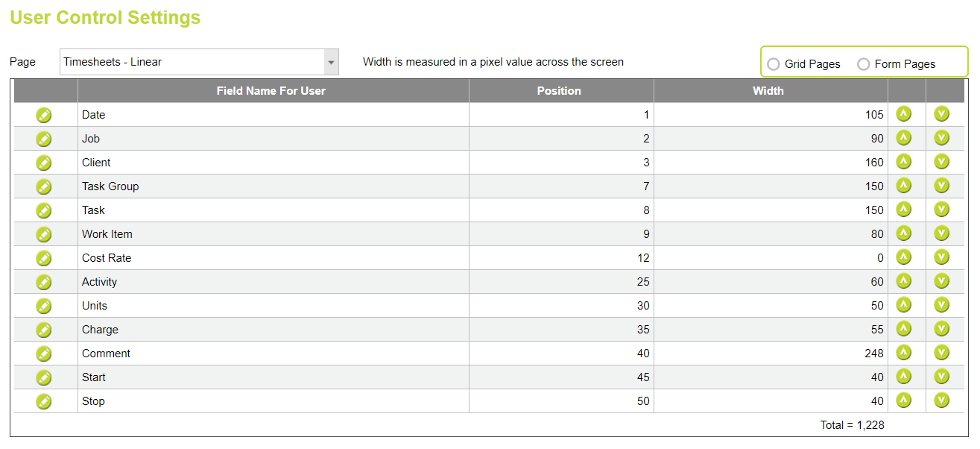Click the edit pencil for Date row
Viewport: 980px width, 449px height.
pos(44,115)
